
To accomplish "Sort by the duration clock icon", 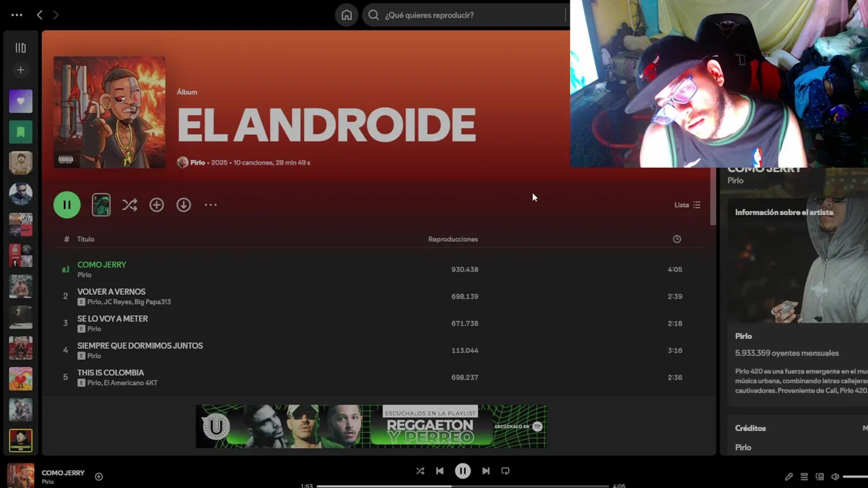I will click(x=677, y=239).
